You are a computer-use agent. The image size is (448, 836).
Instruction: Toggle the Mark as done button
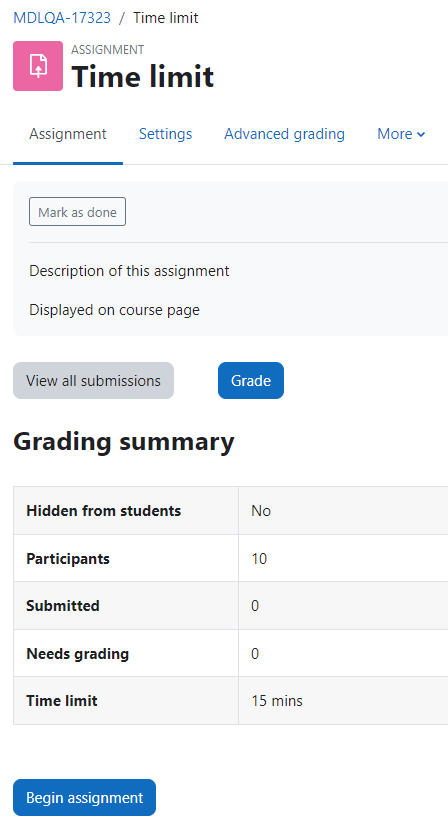77,212
